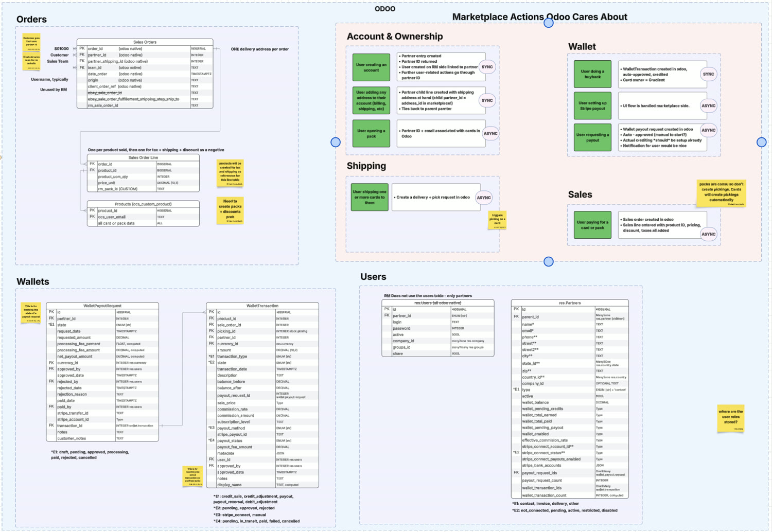Click struck-through 'res.Users (all odoo native)' header

click(x=438, y=303)
